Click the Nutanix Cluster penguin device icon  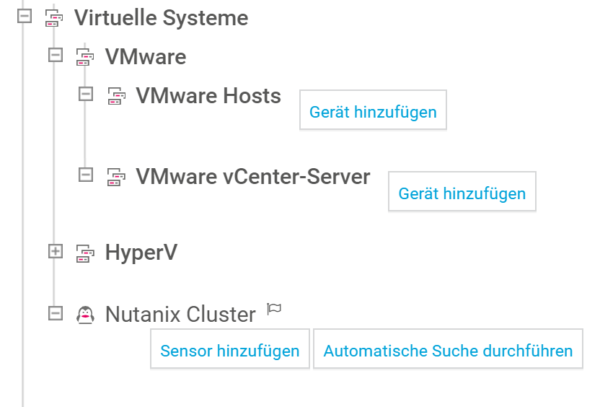click(85, 315)
